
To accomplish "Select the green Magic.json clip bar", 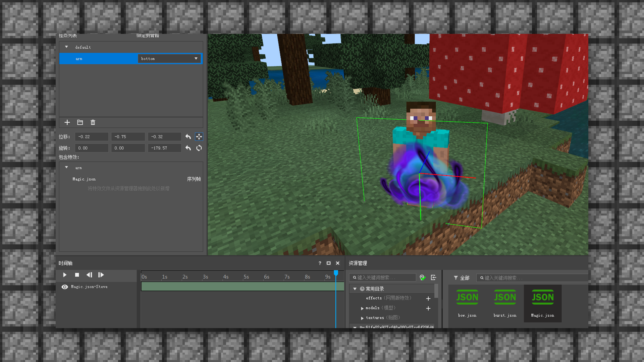I will coord(243,286).
